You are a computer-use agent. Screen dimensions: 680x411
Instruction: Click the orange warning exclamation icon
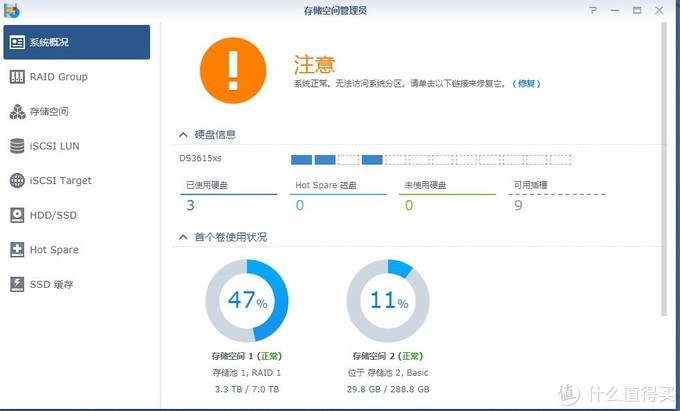[233, 70]
